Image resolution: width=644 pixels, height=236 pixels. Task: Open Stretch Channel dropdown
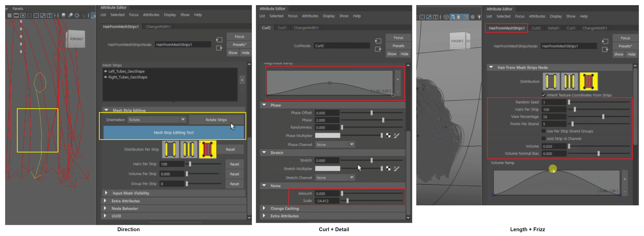[x=335, y=178]
